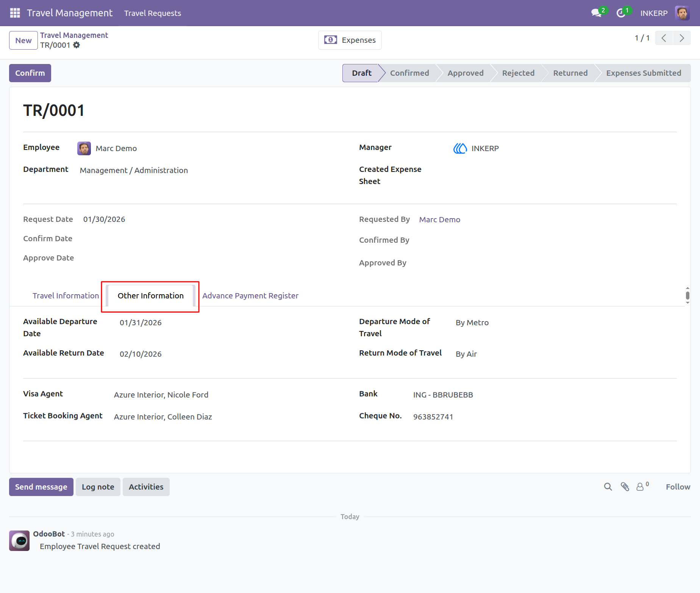Select the Approved status stage
This screenshot has height=593, width=700.
pyautogui.click(x=465, y=73)
